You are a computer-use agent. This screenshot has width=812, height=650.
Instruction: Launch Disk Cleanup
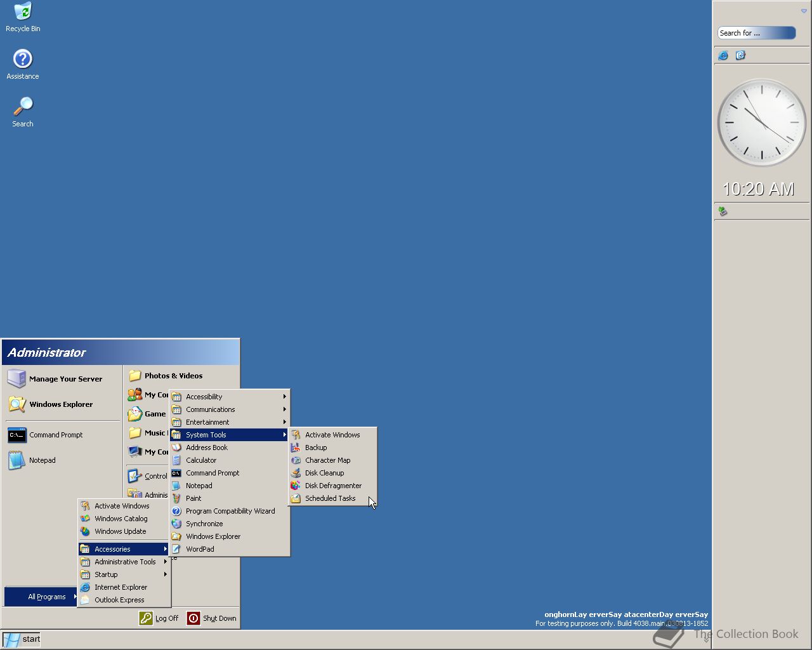pyautogui.click(x=333, y=473)
